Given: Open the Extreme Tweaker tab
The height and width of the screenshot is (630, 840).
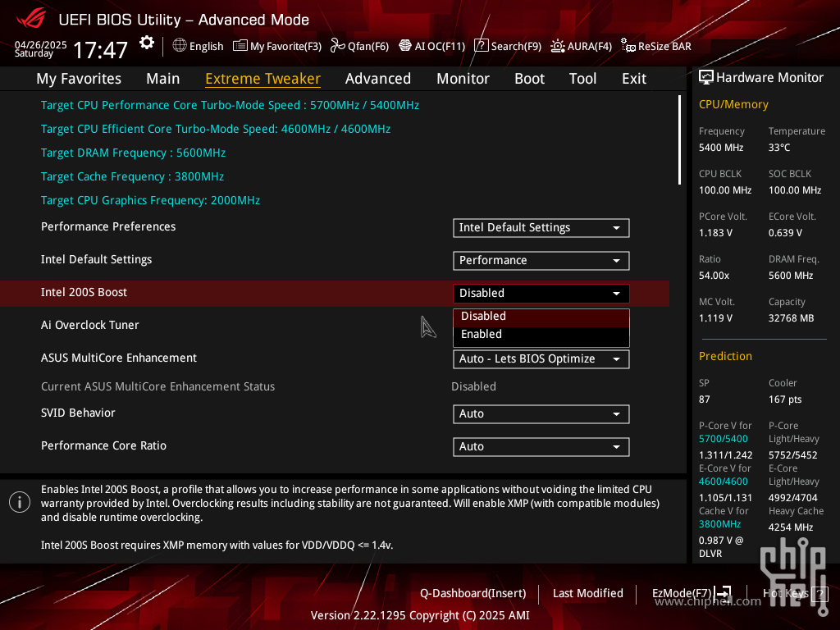Looking at the screenshot, I should (x=263, y=79).
